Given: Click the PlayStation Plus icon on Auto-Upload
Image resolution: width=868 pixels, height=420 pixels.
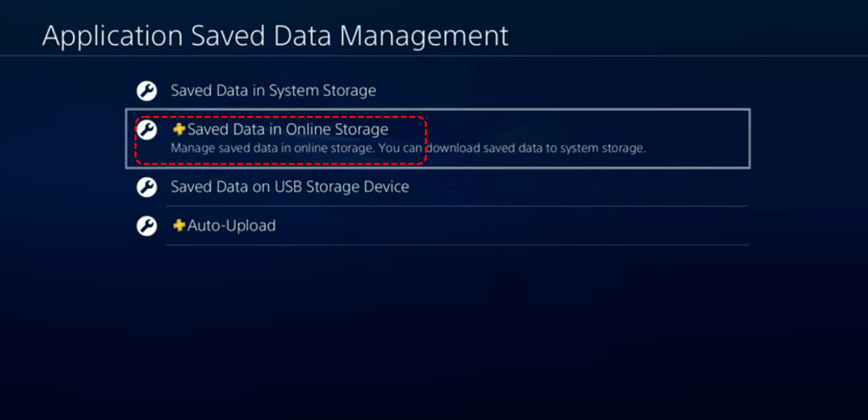Looking at the screenshot, I should (x=179, y=225).
